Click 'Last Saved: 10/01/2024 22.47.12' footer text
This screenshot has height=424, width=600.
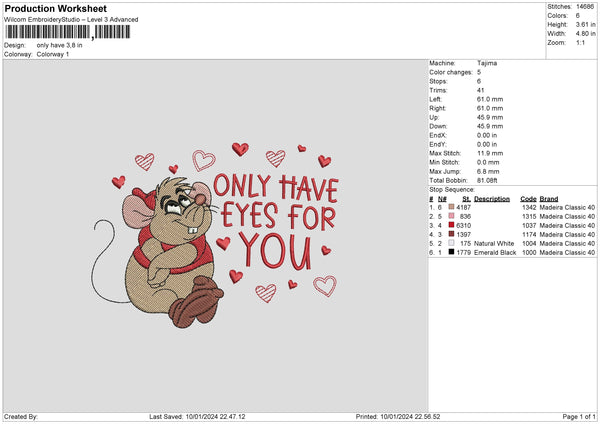click(197, 417)
